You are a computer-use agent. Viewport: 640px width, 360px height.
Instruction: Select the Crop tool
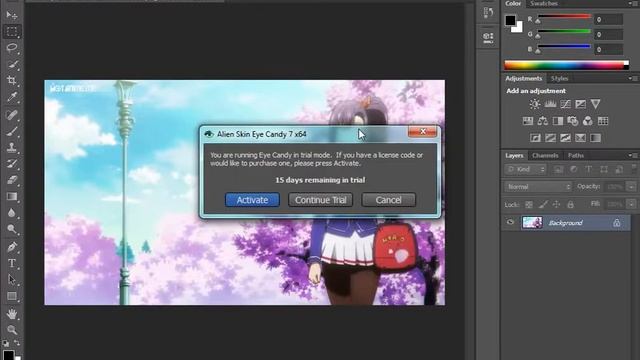12,80
